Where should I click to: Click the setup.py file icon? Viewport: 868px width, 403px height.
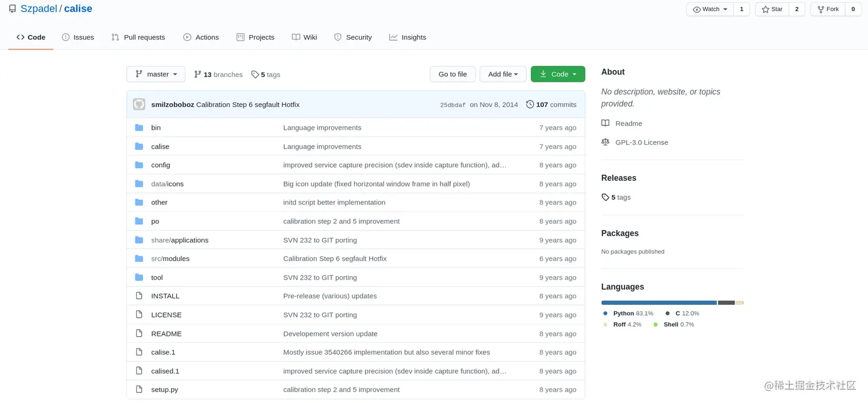[x=139, y=389]
